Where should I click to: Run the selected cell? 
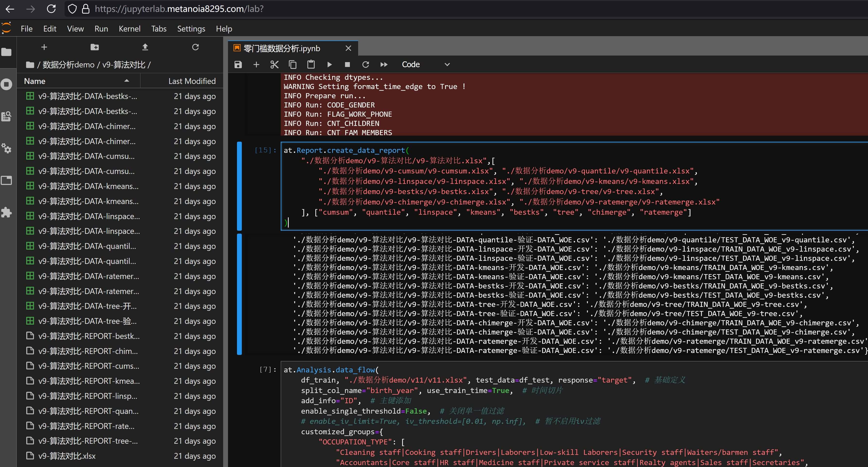329,64
